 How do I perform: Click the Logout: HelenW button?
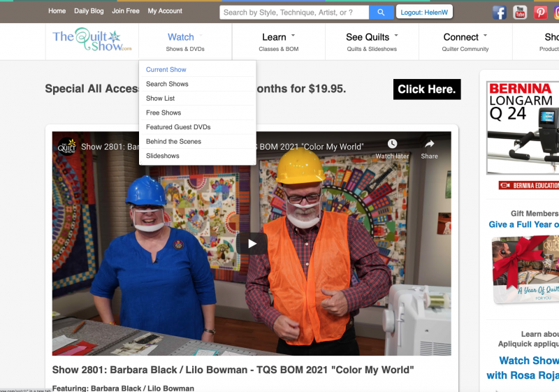tap(424, 12)
